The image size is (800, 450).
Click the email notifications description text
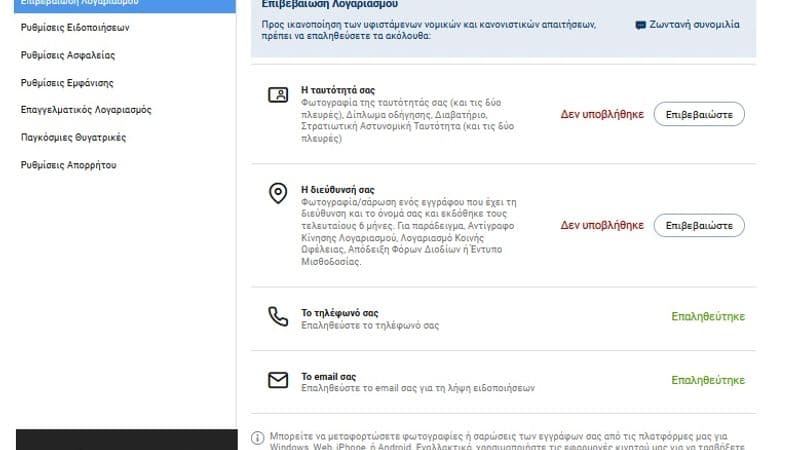click(x=418, y=388)
